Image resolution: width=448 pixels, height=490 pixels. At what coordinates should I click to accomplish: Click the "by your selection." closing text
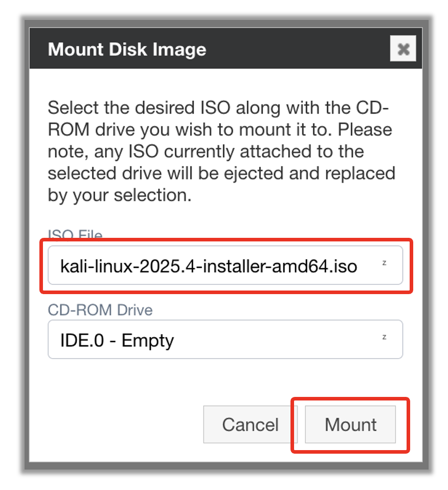[x=120, y=195]
